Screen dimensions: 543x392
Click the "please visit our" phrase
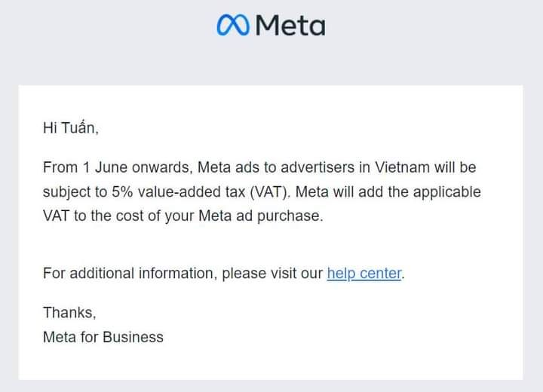point(272,273)
